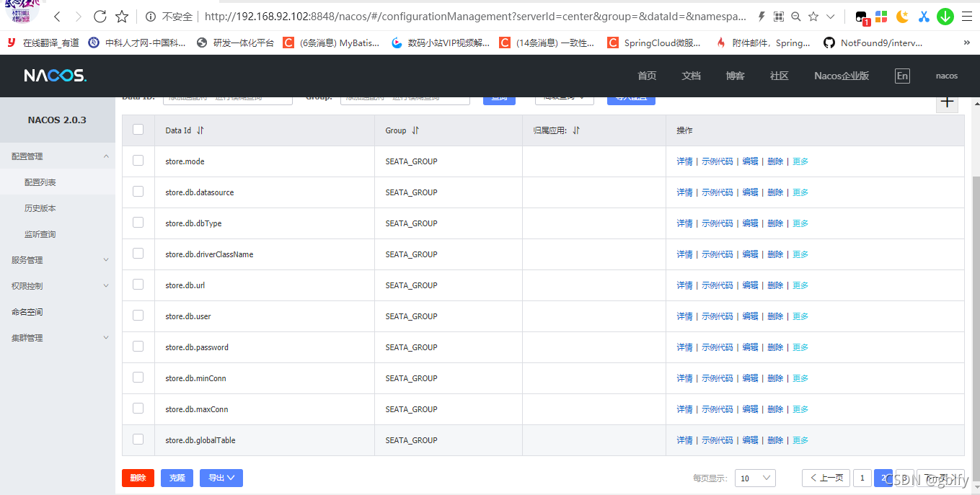Click the lightning bolt icon in the address bar
Viewport: 980px width, 495px height.
[x=762, y=17]
